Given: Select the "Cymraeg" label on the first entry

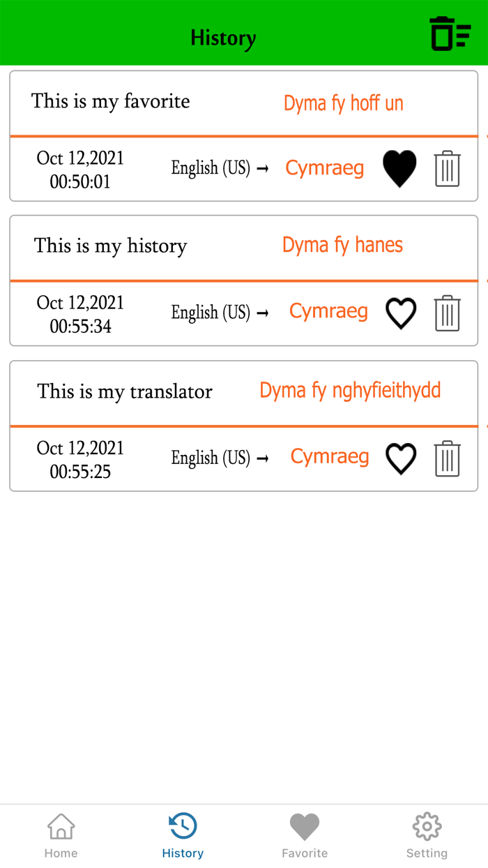Looking at the screenshot, I should click(x=324, y=167).
